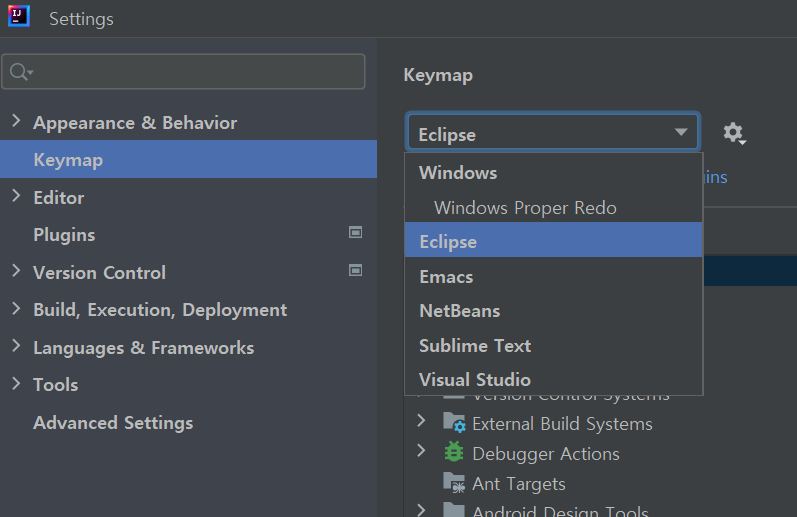The width and height of the screenshot is (797, 517).
Task: Select Windows keymap from the list
Action: 554,173
